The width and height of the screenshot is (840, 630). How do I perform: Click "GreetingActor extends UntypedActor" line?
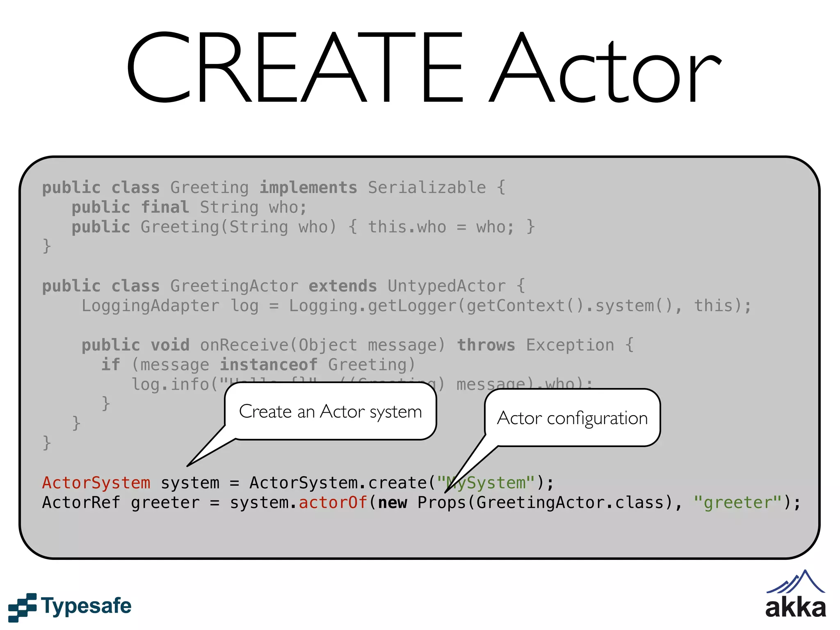coord(284,286)
